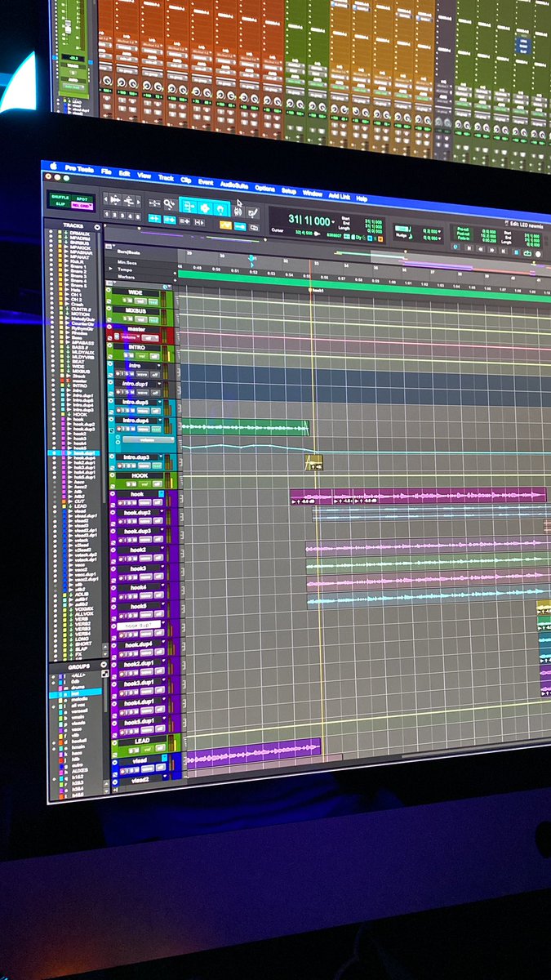This screenshot has height=980, width=551.
Task: Select Zoom preset 1 button
Action: click(106, 215)
